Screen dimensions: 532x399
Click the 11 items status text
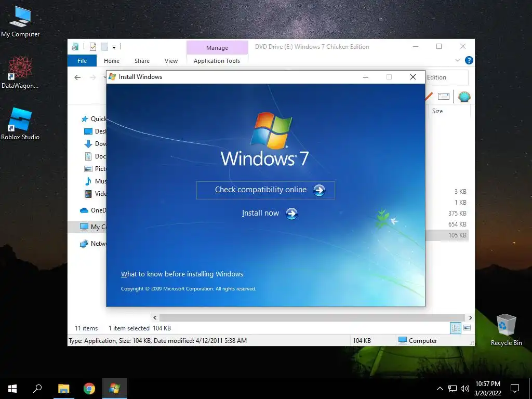[x=86, y=328]
